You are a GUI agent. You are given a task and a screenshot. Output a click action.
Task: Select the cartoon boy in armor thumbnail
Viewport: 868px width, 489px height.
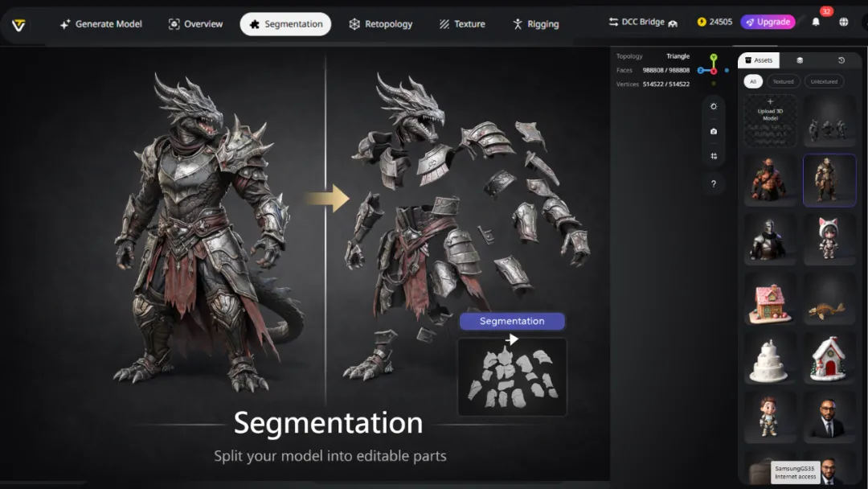[770, 417]
